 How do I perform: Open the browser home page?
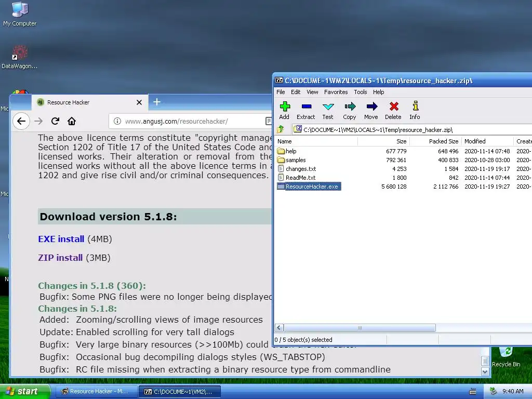tap(72, 121)
